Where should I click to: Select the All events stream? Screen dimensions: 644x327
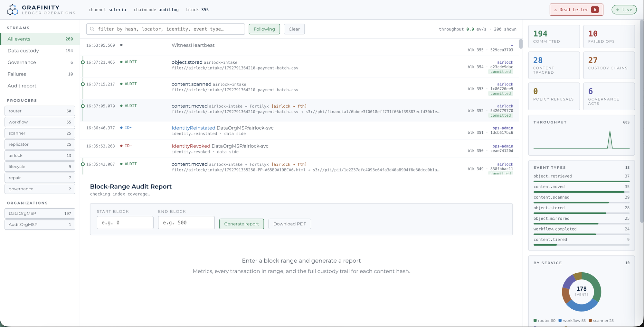click(x=40, y=39)
